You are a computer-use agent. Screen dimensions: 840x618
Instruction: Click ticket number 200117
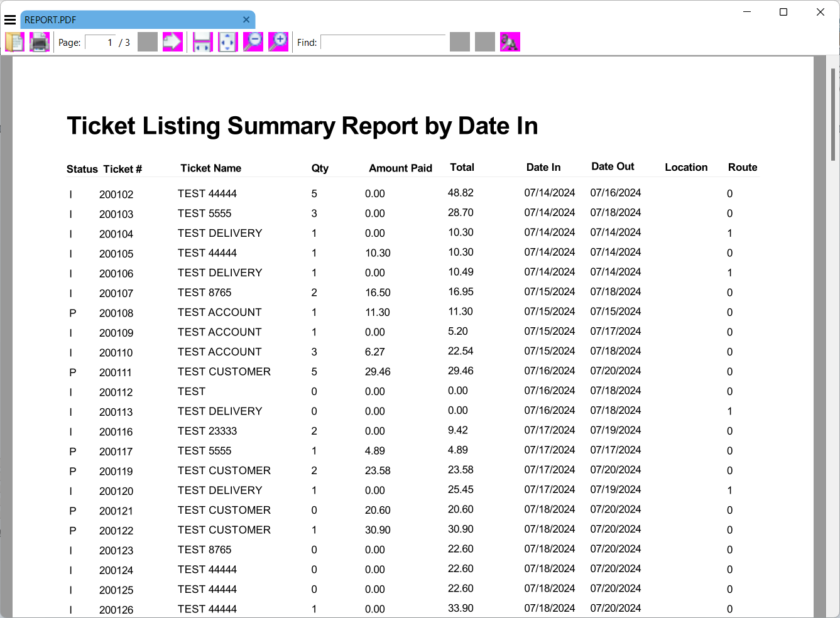[x=116, y=452]
